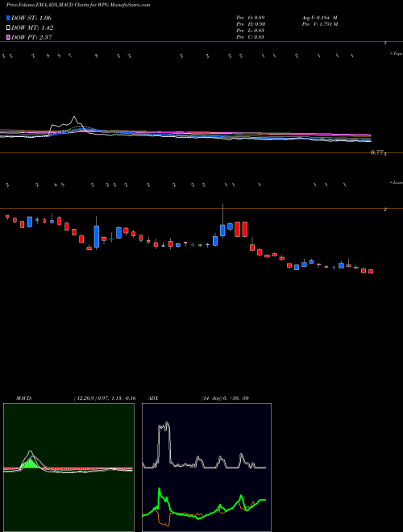Image resolution: width=403 pixels, height=532 pixels.
Task: Click the Avg V: 0.184 M value
Action: pos(319,18)
